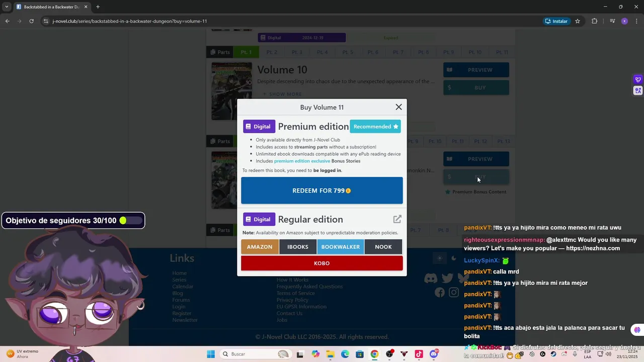
Task: Select Pt. 2 tab above Volume 10
Action: click(272, 52)
